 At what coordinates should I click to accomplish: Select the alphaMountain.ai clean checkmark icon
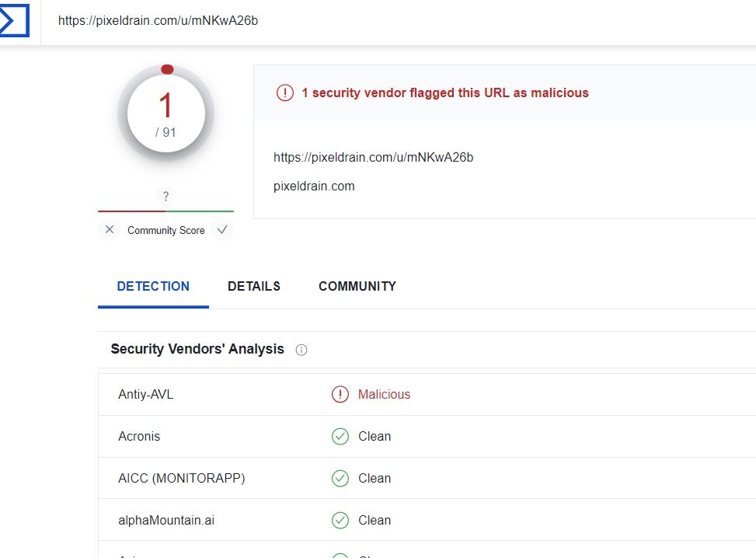[340, 521]
